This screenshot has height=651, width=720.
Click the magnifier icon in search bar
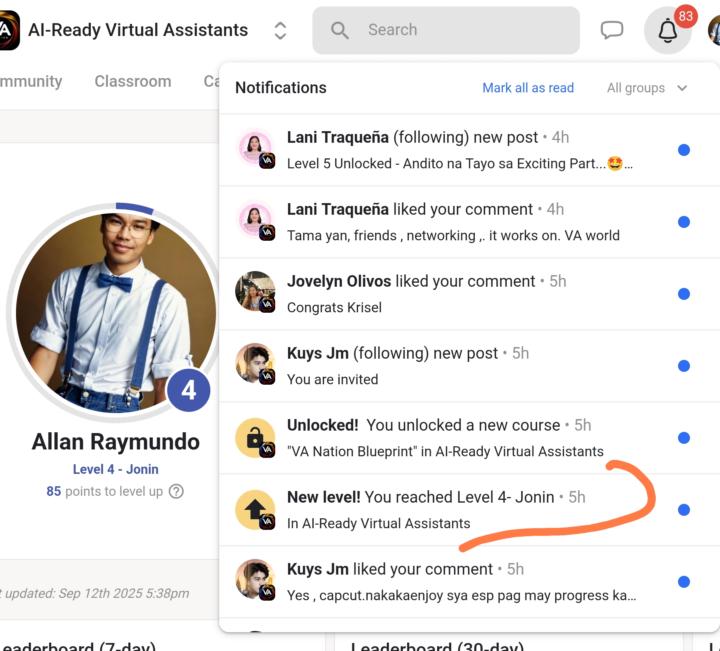click(x=340, y=30)
